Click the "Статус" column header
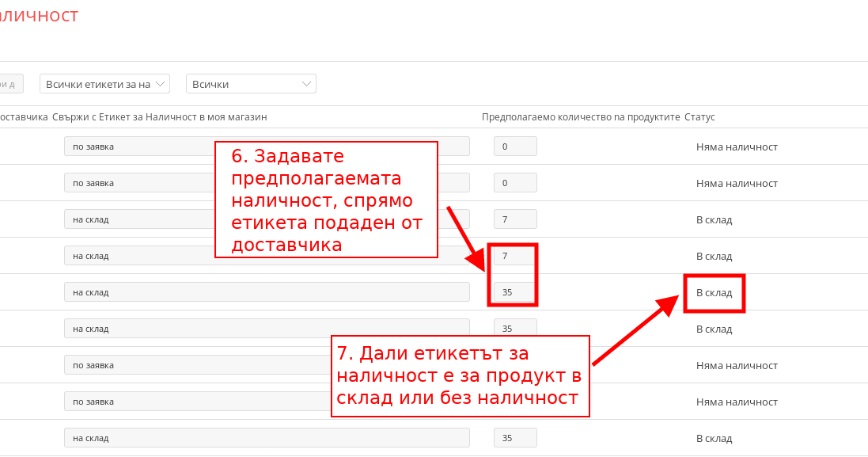Viewport: 868px width, 457px height. (x=699, y=117)
